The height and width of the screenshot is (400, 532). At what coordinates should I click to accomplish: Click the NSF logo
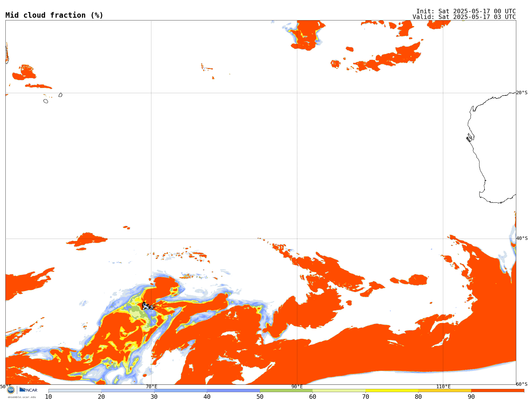(11, 390)
